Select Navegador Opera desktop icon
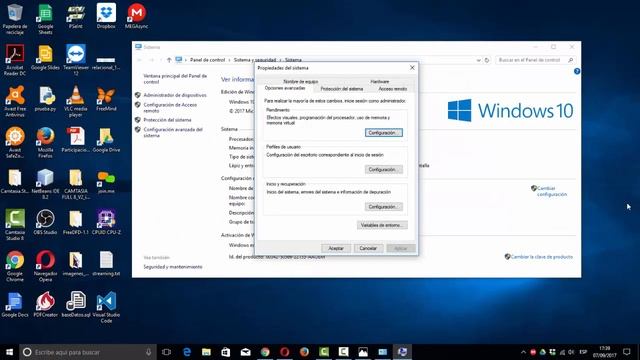Screen dimensions: 640x360 click(x=45, y=266)
